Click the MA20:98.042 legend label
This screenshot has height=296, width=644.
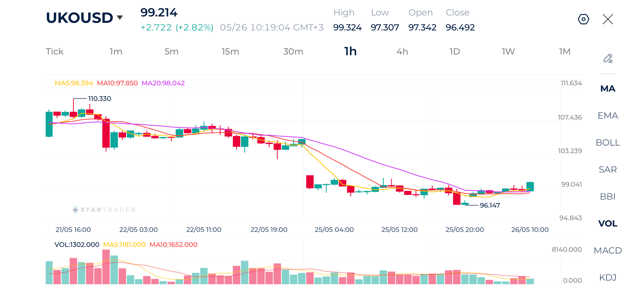pyautogui.click(x=163, y=83)
